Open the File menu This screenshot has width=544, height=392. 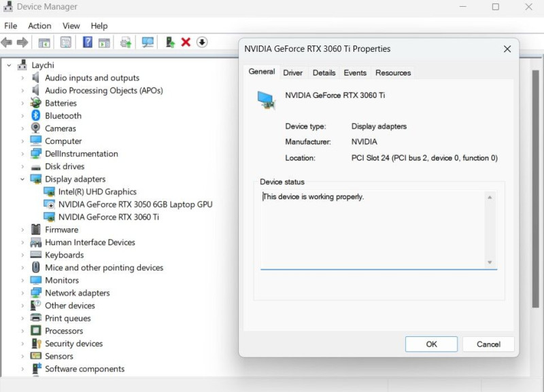click(x=10, y=26)
